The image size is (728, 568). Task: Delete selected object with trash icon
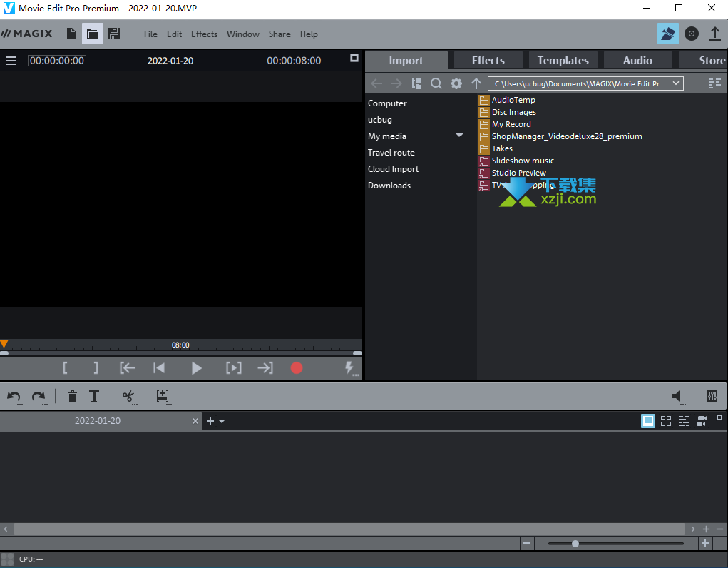click(73, 397)
